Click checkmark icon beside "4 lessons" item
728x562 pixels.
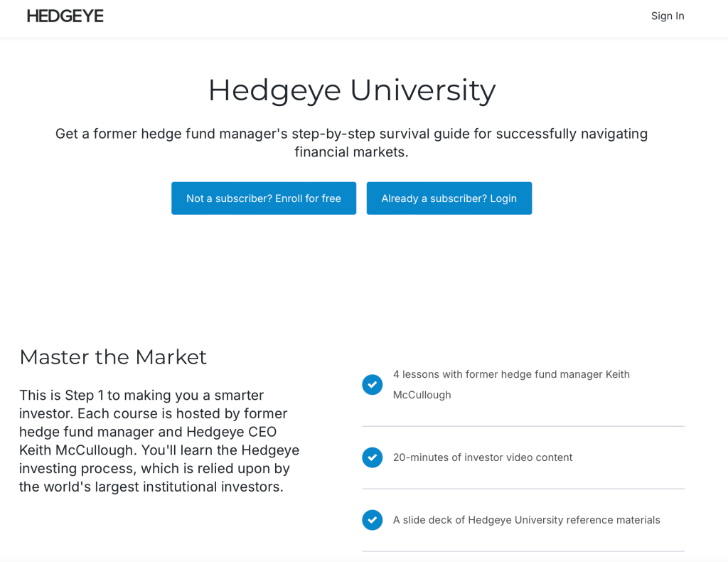[x=372, y=385]
